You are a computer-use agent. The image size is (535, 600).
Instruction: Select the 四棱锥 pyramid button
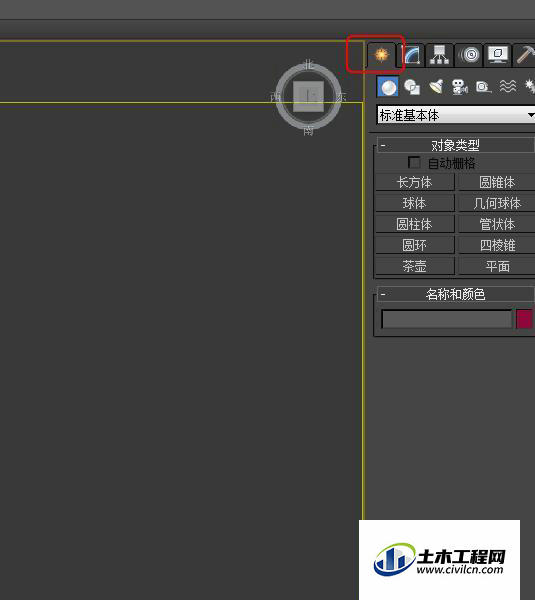pyautogui.click(x=497, y=245)
